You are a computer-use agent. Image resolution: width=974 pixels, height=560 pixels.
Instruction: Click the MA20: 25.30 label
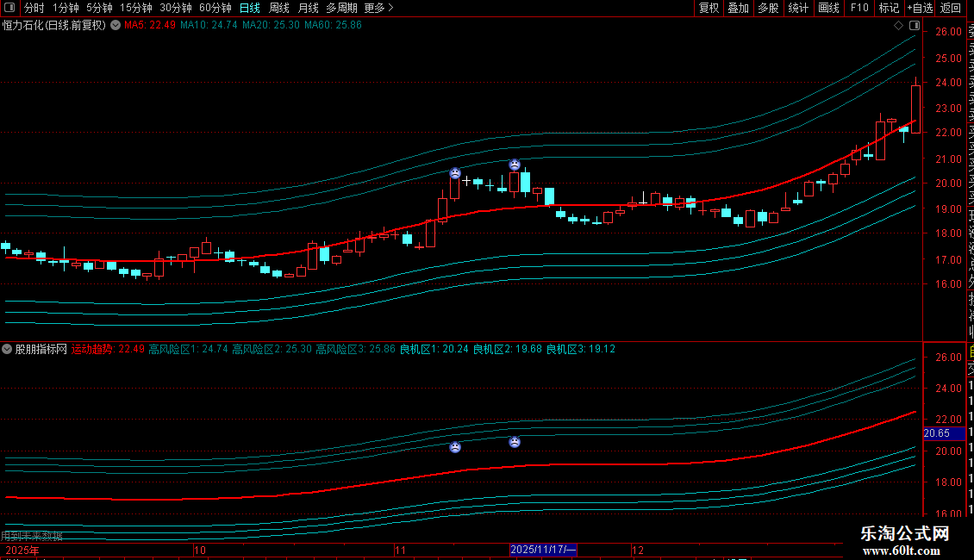pyautogui.click(x=271, y=25)
